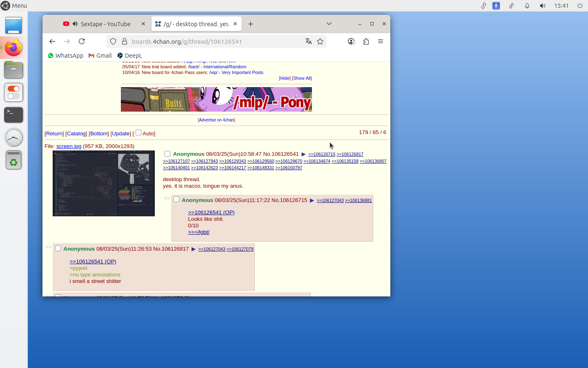Open the WhatsApp bookmark
588x368 pixels.
[x=65, y=56]
